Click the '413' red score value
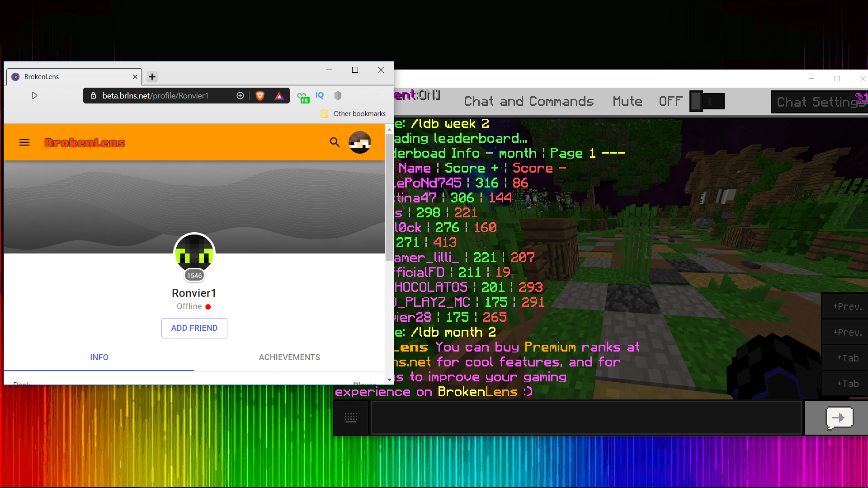 pos(445,243)
